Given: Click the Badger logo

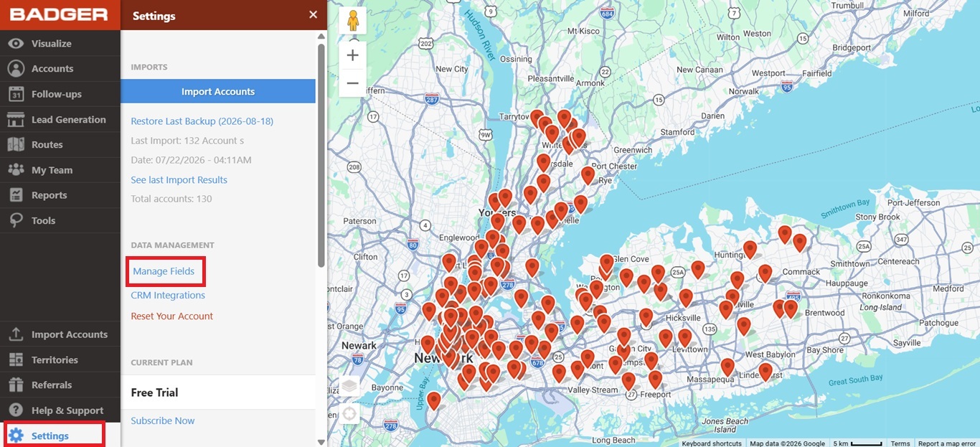Looking at the screenshot, I should (59, 14).
